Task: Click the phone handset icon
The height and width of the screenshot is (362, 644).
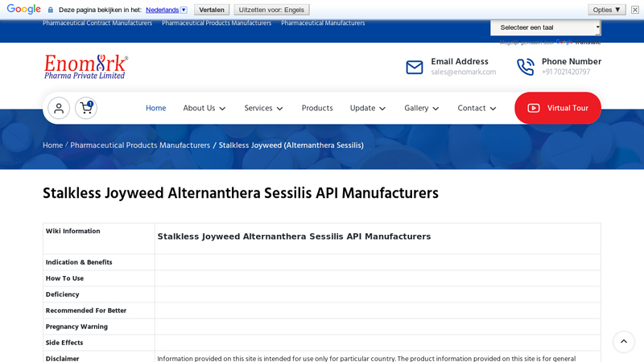Action: coord(526,67)
